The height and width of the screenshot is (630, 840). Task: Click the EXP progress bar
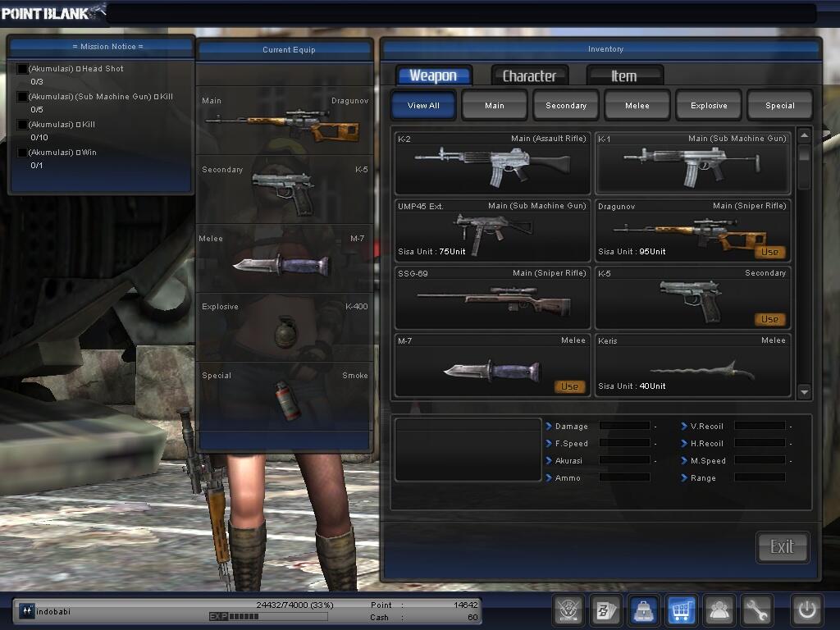[268, 617]
